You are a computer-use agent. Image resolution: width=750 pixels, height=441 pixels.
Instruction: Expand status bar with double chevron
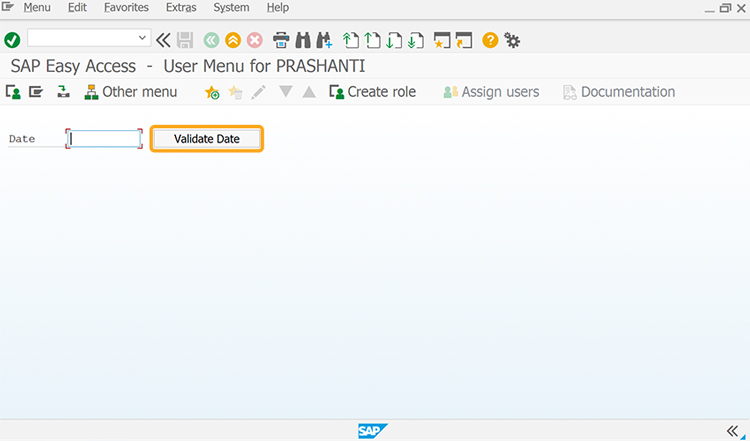[732, 430]
